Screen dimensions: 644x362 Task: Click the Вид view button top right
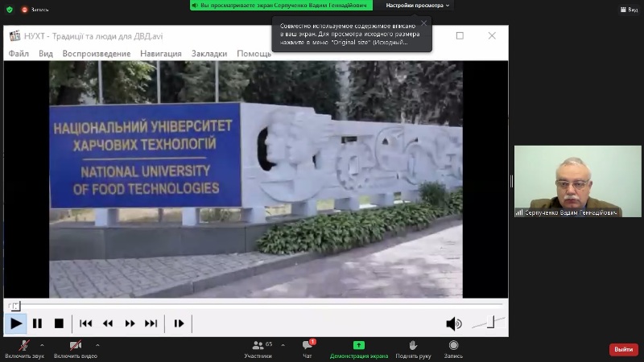(629, 10)
